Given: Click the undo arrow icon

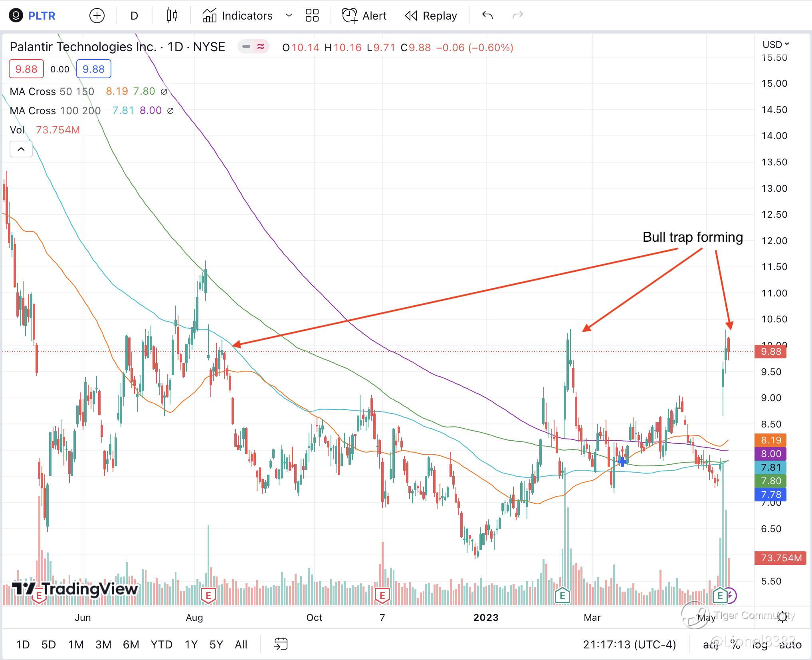Looking at the screenshot, I should (x=487, y=16).
